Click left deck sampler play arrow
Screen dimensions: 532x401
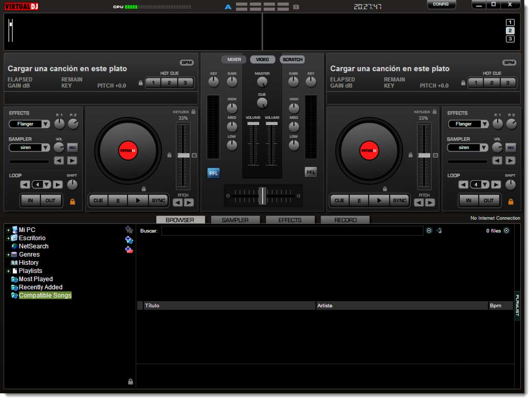point(72,161)
